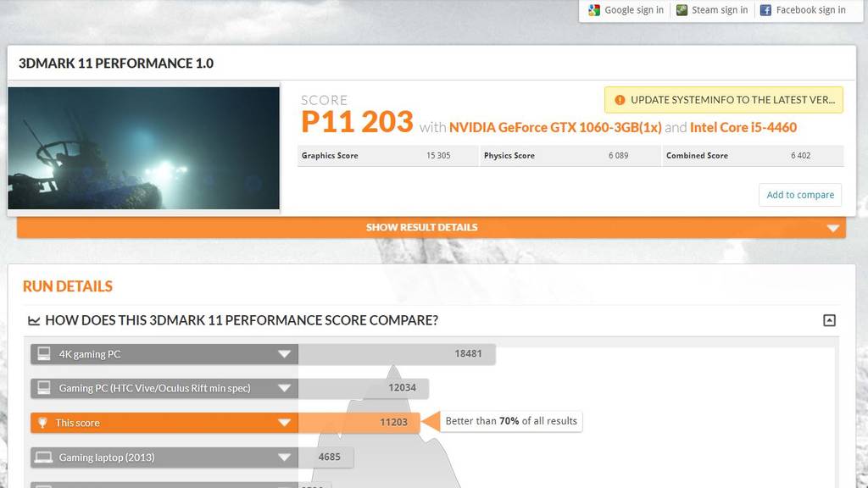Click the Better than 70% of all results tooltip
The image size is (868, 488).
[x=511, y=422]
